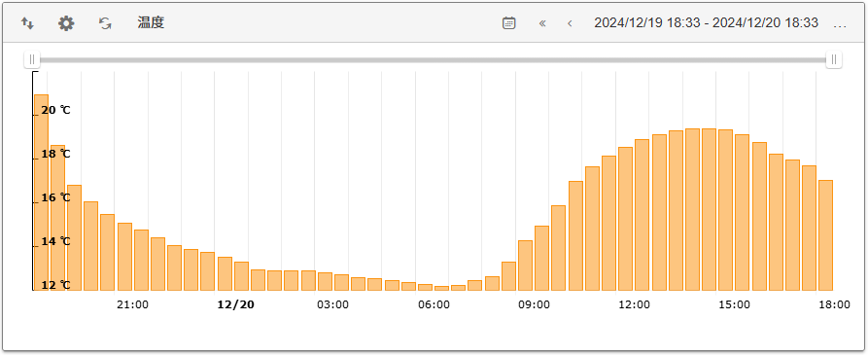This screenshot has width=868, height=355.
Task: Click the up-down arrows sort icon
Action: [27, 23]
